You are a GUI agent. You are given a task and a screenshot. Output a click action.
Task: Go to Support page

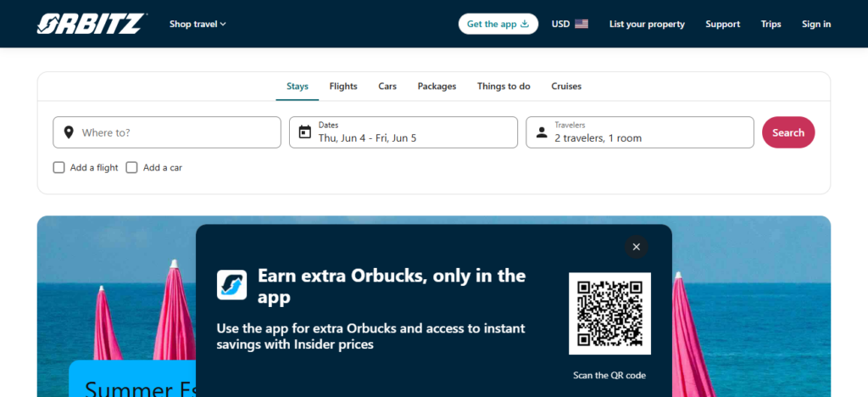(722, 24)
